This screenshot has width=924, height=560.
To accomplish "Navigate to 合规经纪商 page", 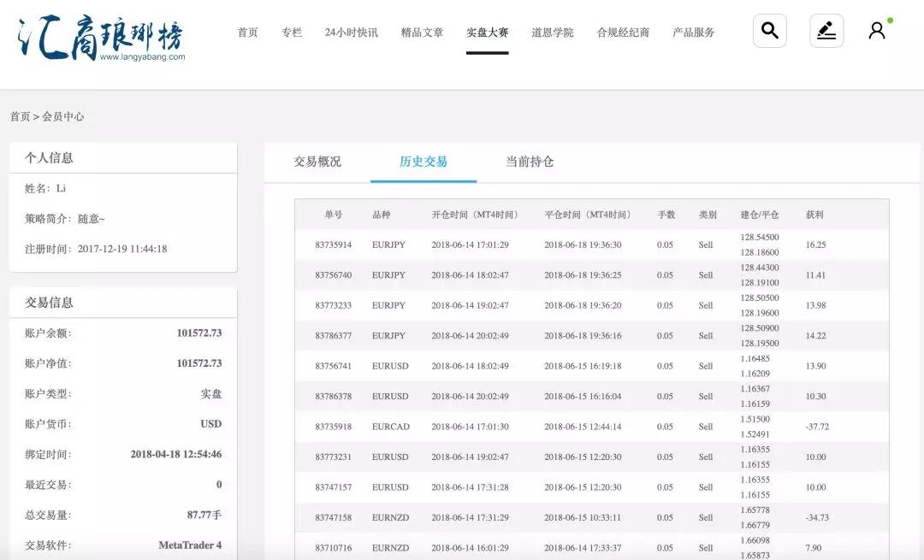I will click(623, 32).
